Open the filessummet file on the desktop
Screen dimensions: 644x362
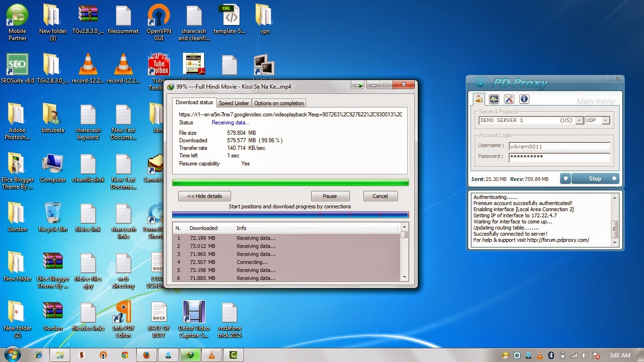(x=124, y=19)
